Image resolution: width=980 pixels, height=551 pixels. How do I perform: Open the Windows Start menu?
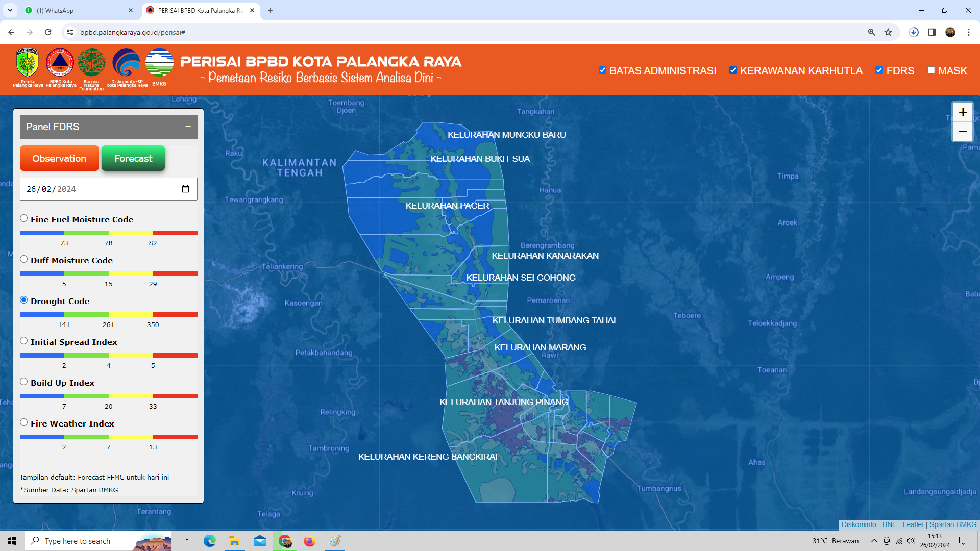tap(12, 541)
